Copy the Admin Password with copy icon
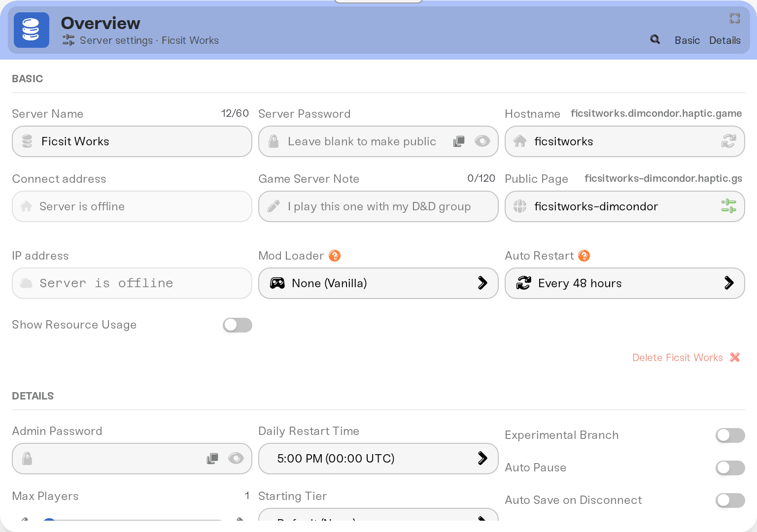The width and height of the screenshot is (757, 532). pos(212,459)
